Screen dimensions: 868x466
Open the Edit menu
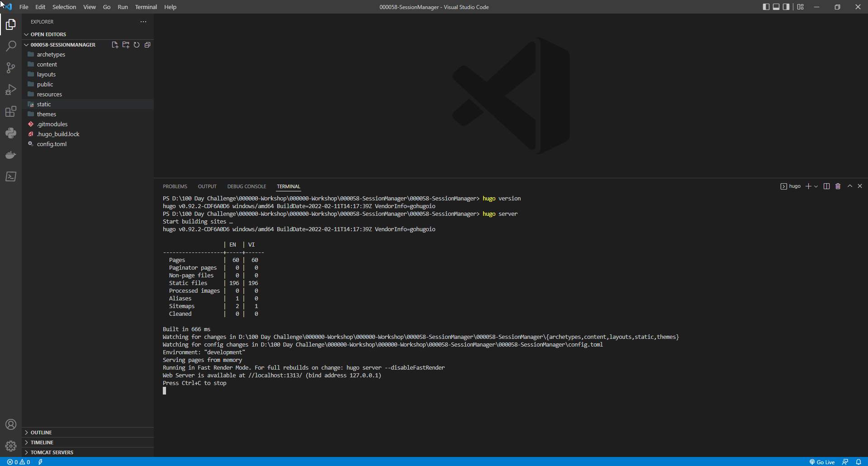(x=40, y=7)
